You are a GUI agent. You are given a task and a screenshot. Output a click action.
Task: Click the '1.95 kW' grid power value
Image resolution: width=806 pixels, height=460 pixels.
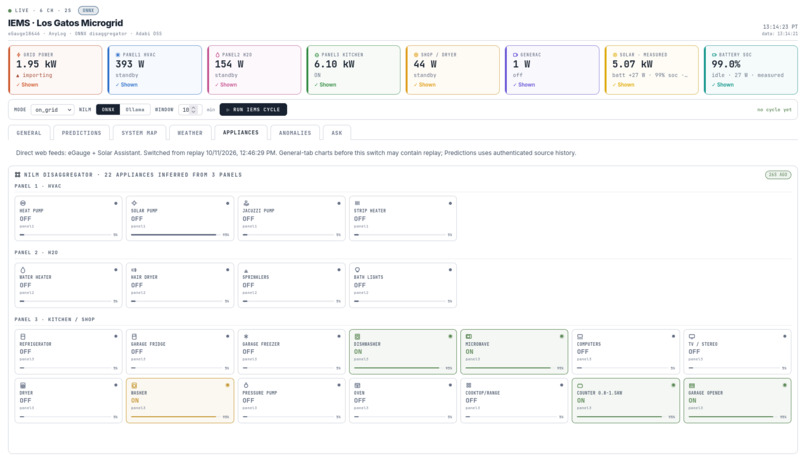[x=36, y=64]
